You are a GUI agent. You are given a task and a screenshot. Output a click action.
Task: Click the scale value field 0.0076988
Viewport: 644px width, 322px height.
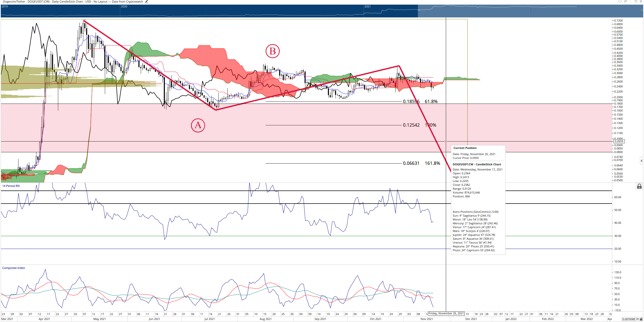pos(629,319)
